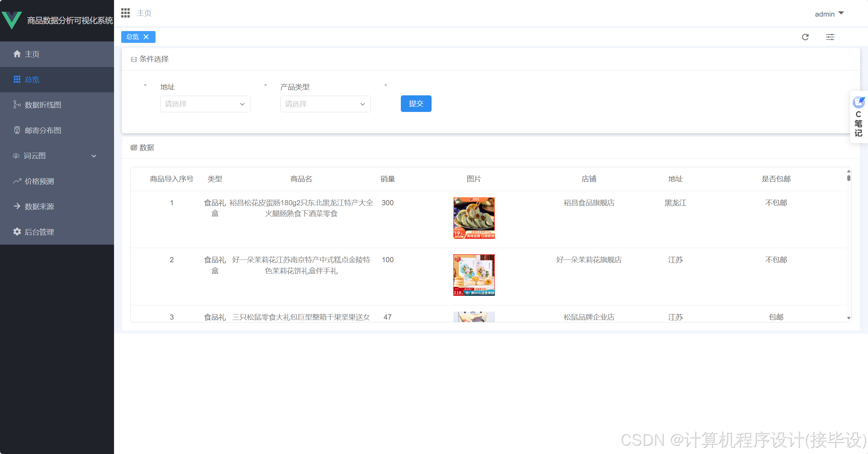Click the home icon 主页 in sidebar
Screen dimensions: 868x454
[31, 54]
